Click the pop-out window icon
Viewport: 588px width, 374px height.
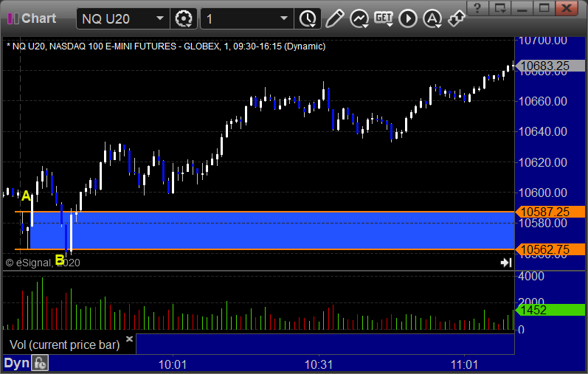pyautogui.click(x=500, y=8)
